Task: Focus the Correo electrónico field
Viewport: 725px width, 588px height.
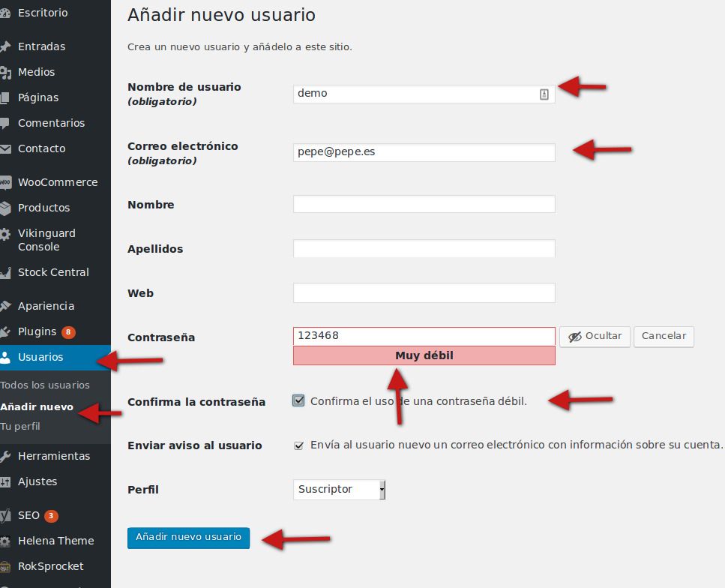Action: 424,152
